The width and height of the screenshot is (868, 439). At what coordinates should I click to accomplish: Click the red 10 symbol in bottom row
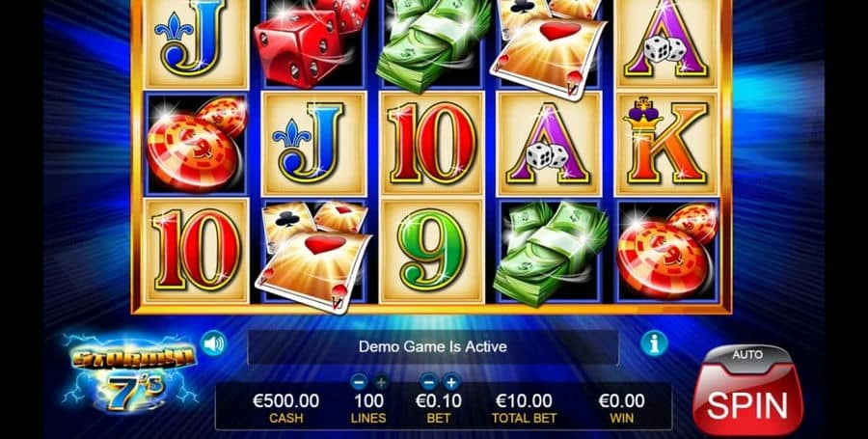click(197, 251)
